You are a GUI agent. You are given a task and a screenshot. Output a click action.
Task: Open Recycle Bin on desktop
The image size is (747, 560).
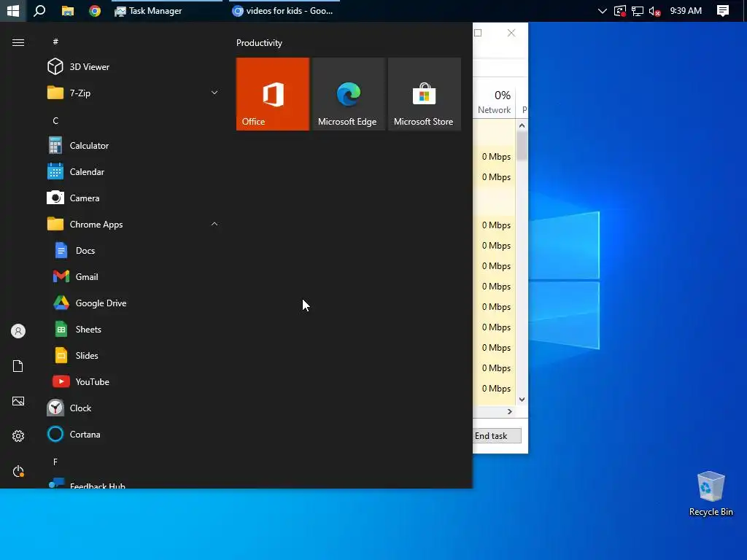(711, 494)
